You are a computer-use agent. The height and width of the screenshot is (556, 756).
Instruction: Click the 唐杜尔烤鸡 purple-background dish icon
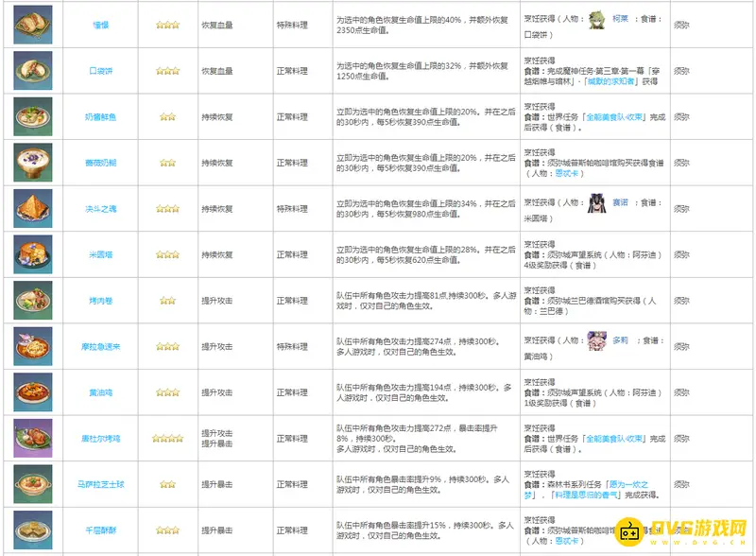(x=33, y=438)
